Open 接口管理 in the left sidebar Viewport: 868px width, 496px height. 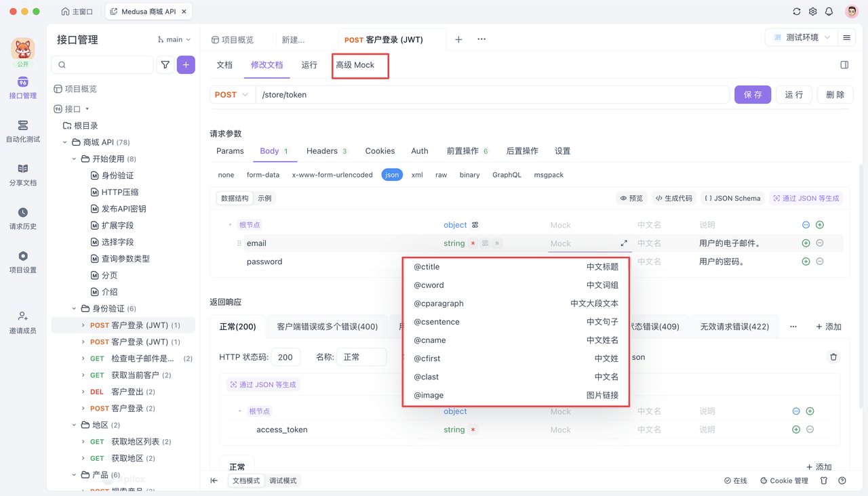23,87
